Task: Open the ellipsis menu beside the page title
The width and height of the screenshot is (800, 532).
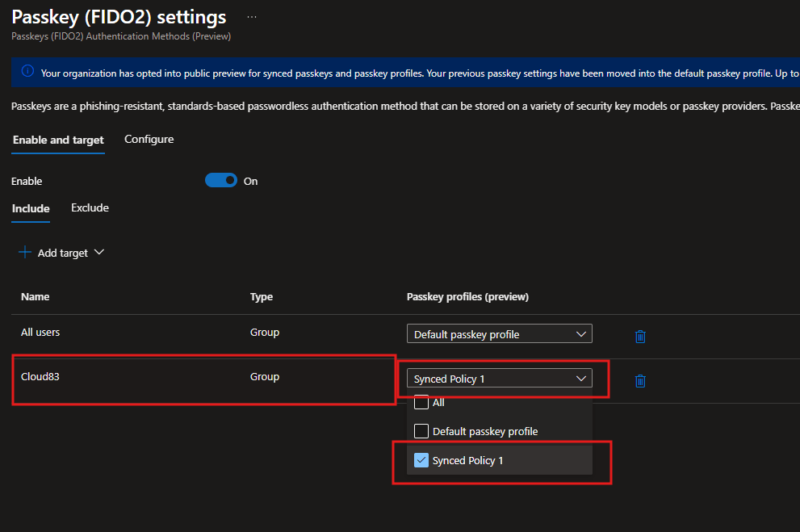Action: click(x=252, y=17)
